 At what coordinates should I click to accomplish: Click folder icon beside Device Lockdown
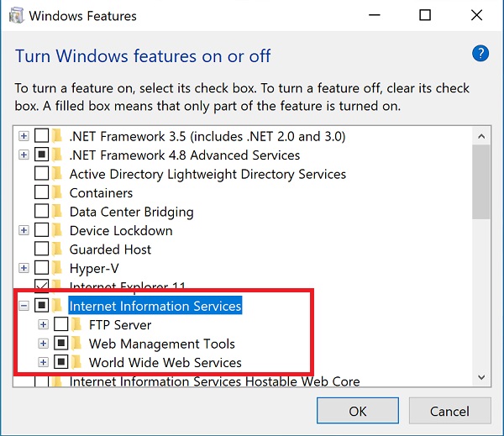57,230
